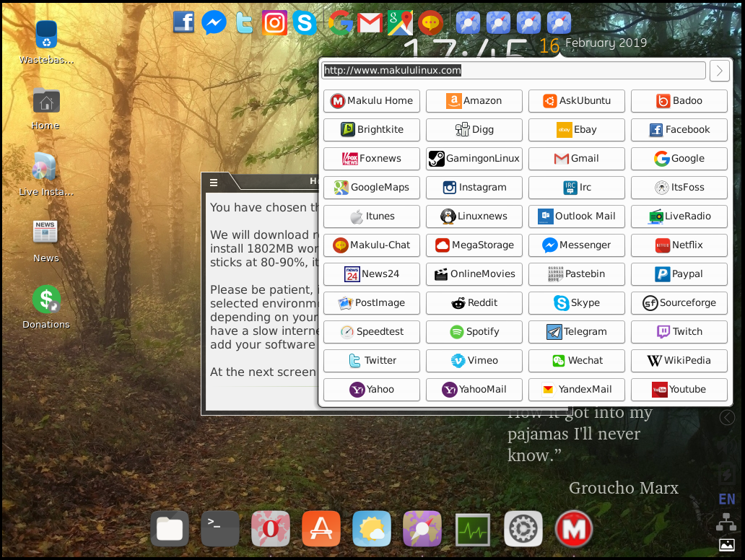
Task: Open the hamburger menu on the installer window
Action: click(213, 183)
